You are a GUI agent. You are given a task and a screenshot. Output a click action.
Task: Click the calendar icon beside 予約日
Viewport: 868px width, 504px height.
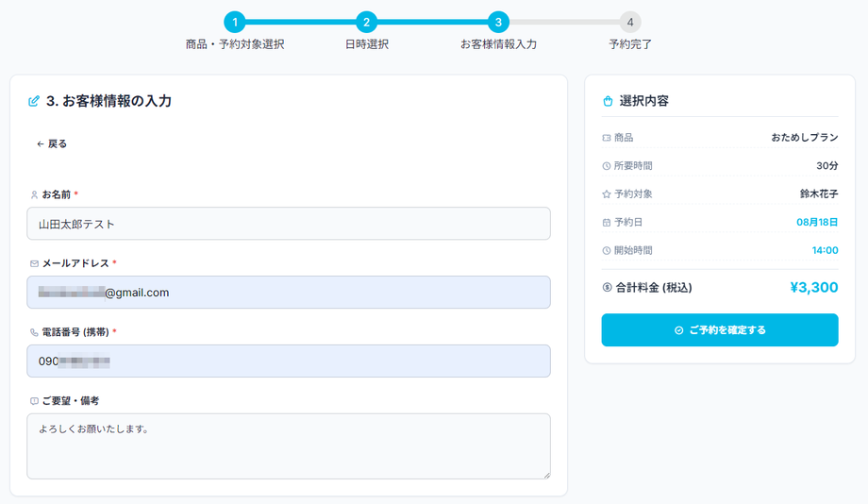point(606,223)
